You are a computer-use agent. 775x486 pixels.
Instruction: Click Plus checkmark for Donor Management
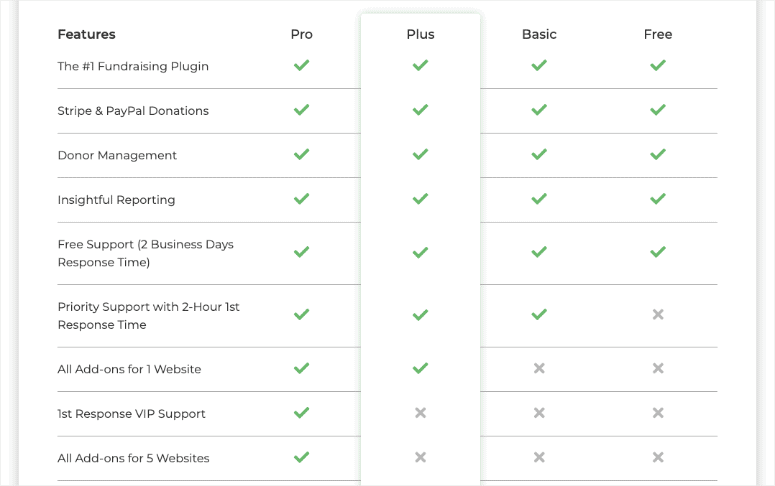pos(420,154)
